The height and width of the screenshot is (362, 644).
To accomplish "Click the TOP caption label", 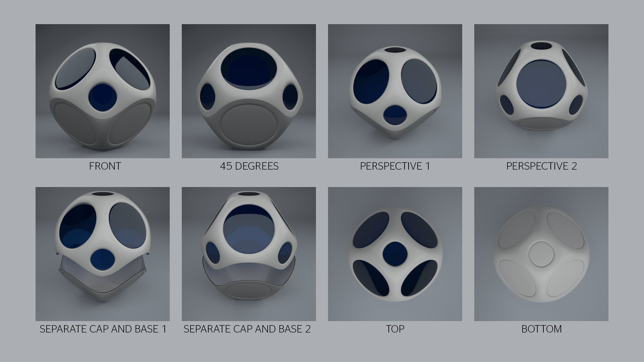I will pyautogui.click(x=395, y=329).
